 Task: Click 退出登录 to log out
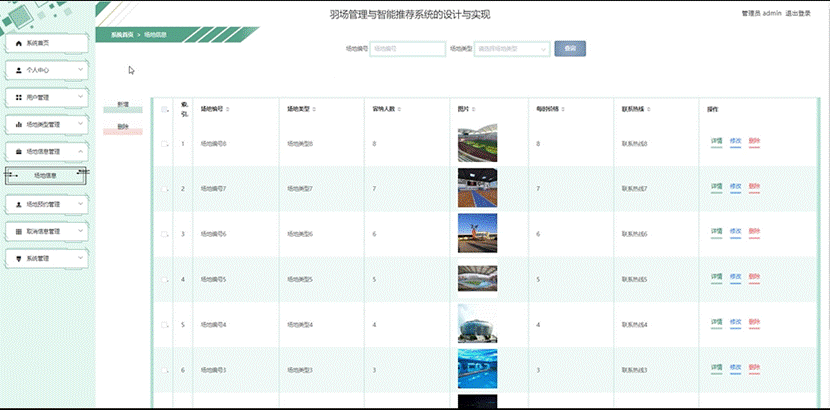pos(798,14)
